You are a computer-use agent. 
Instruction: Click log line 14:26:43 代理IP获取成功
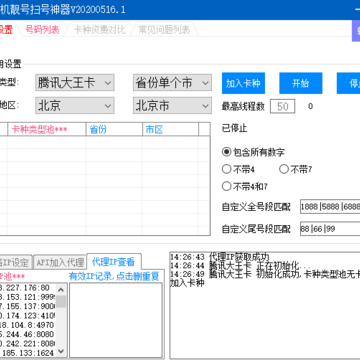[x=219, y=257]
